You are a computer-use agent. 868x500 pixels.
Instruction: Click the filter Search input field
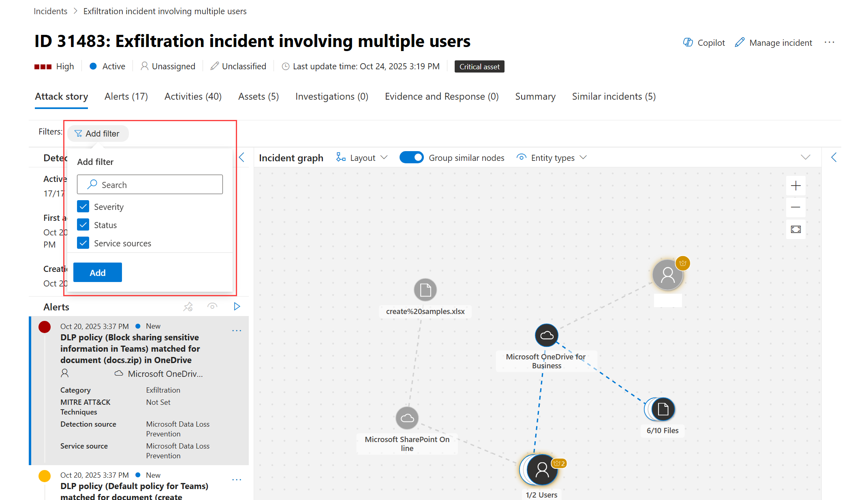[x=150, y=185]
